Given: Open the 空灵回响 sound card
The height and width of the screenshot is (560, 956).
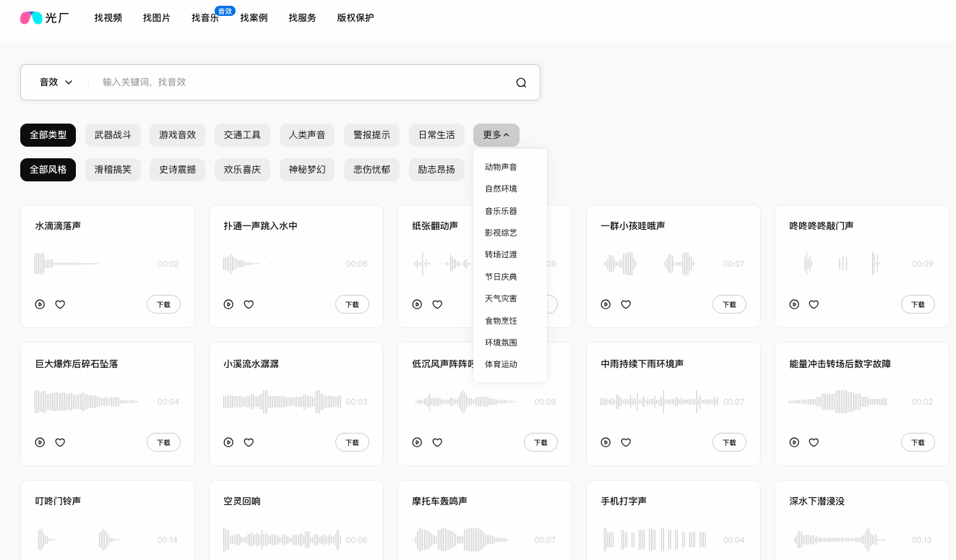Looking at the screenshot, I should pos(296,520).
